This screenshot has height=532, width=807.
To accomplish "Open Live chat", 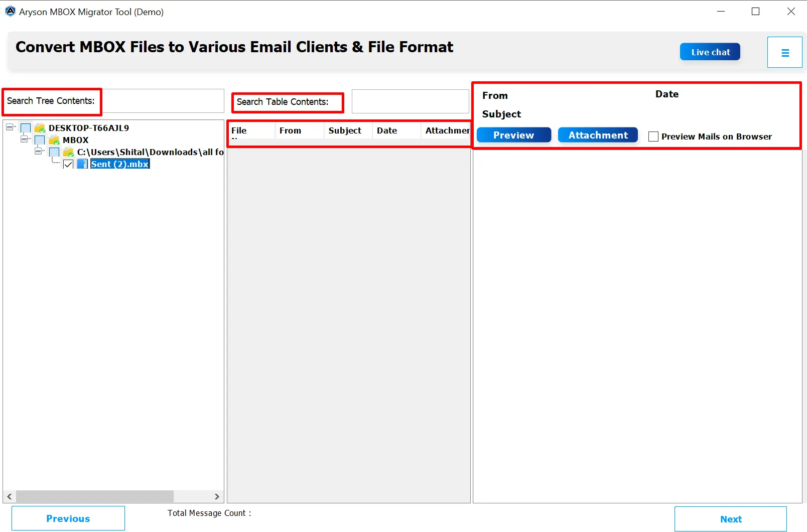I will 710,52.
